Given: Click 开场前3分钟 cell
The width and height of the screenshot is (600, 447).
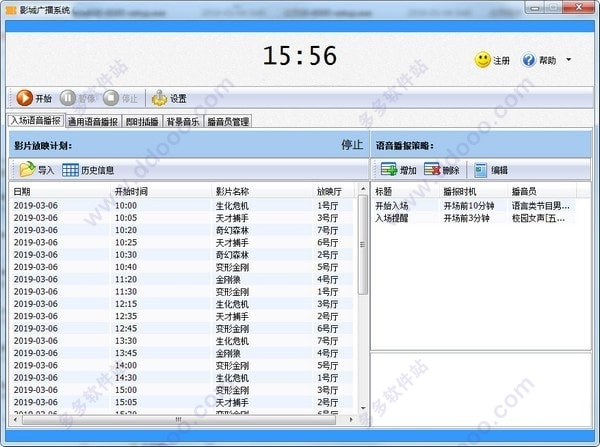Looking at the screenshot, I should point(466,218).
